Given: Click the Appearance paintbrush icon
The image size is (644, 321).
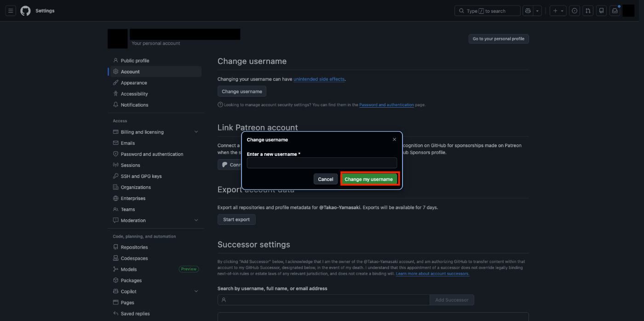Looking at the screenshot, I should [116, 82].
